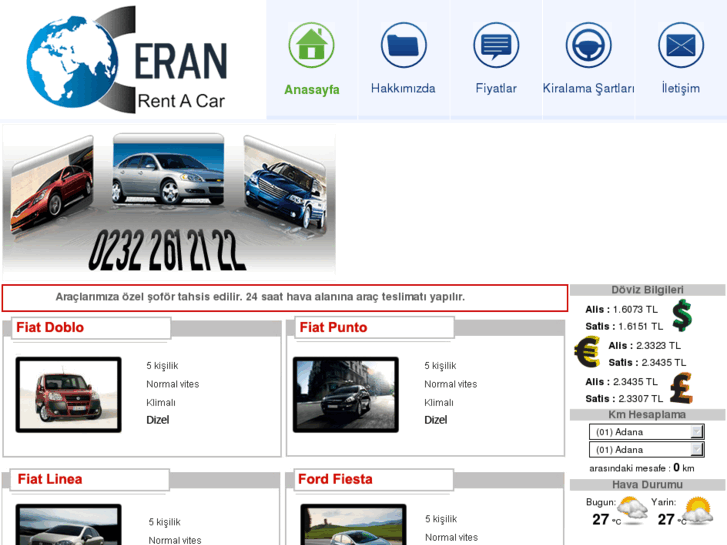The width and height of the screenshot is (727, 545).
Task: Click the pound Satis 2.3307 TL rate
Action: 624,399
